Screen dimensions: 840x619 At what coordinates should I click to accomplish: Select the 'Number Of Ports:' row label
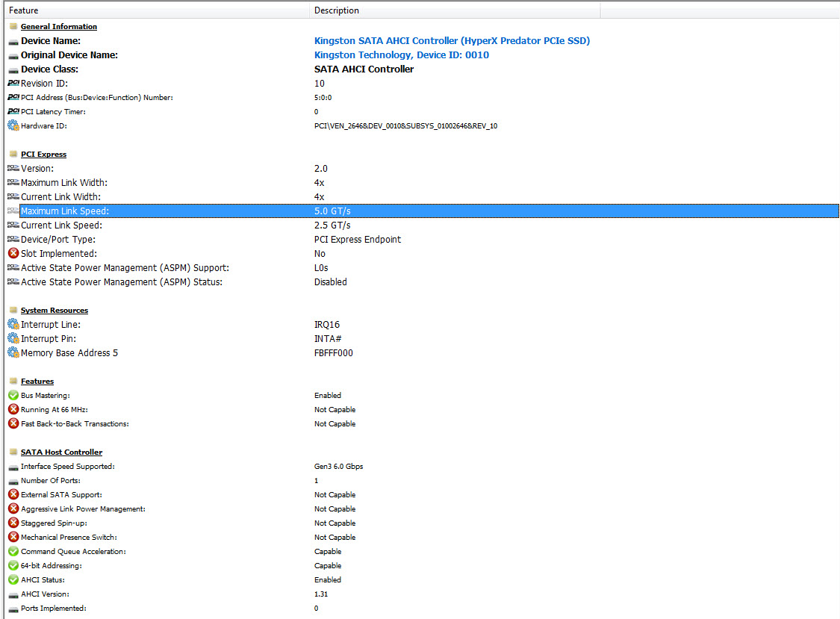[x=50, y=480]
